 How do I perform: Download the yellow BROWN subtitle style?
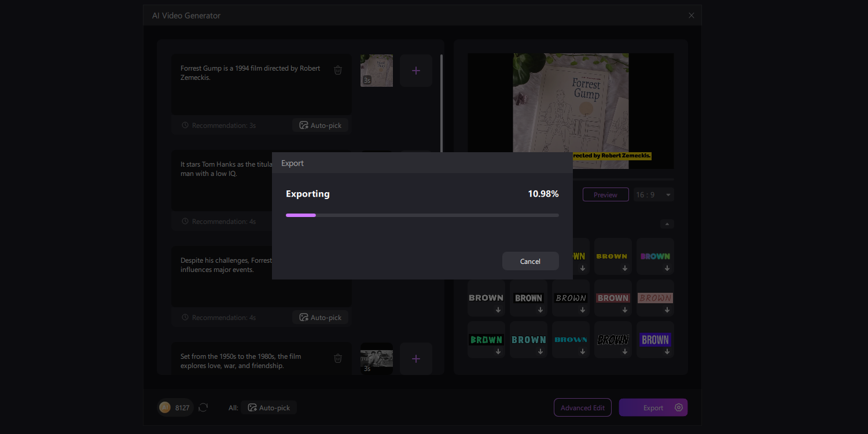pyautogui.click(x=625, y=269)
